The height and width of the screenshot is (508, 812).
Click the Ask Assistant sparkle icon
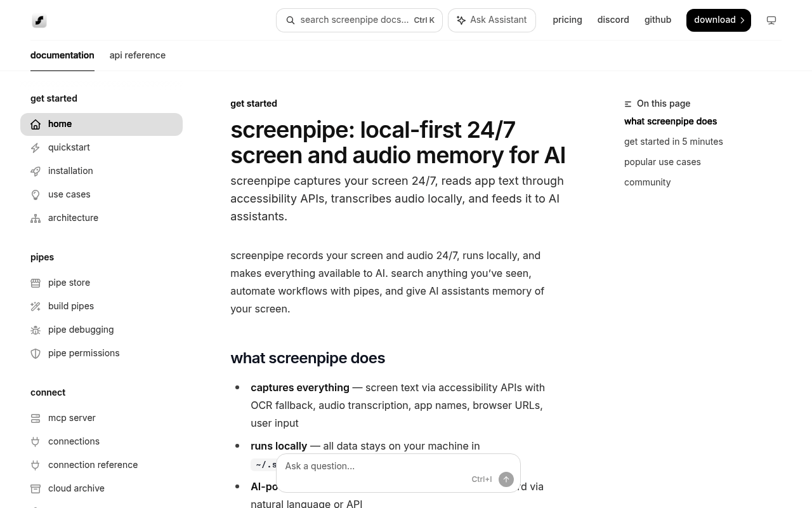tap(461, 20)
